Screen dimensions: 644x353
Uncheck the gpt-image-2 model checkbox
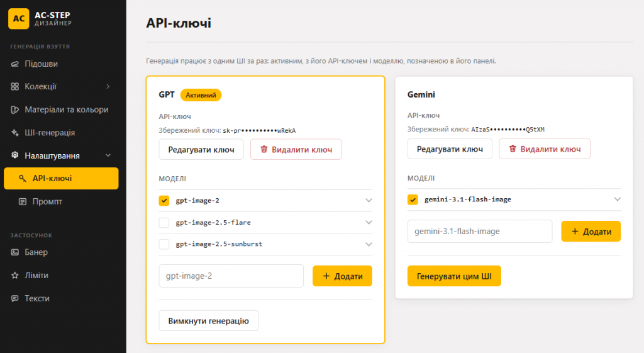click(x=164, y=201)
